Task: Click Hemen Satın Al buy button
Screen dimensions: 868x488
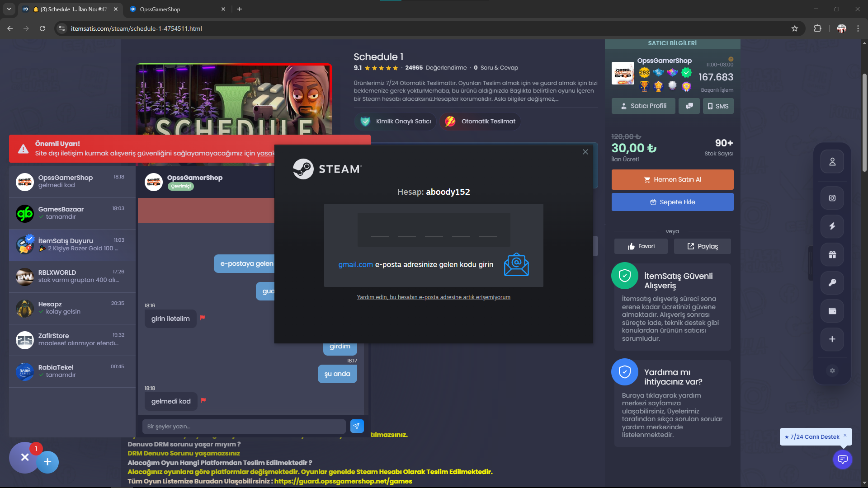Action: 672,179
